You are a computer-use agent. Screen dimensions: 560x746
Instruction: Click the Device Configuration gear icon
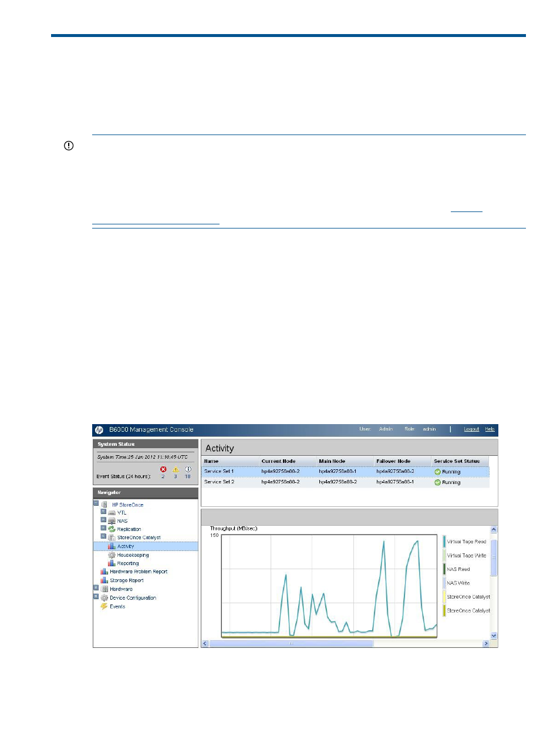104,598
